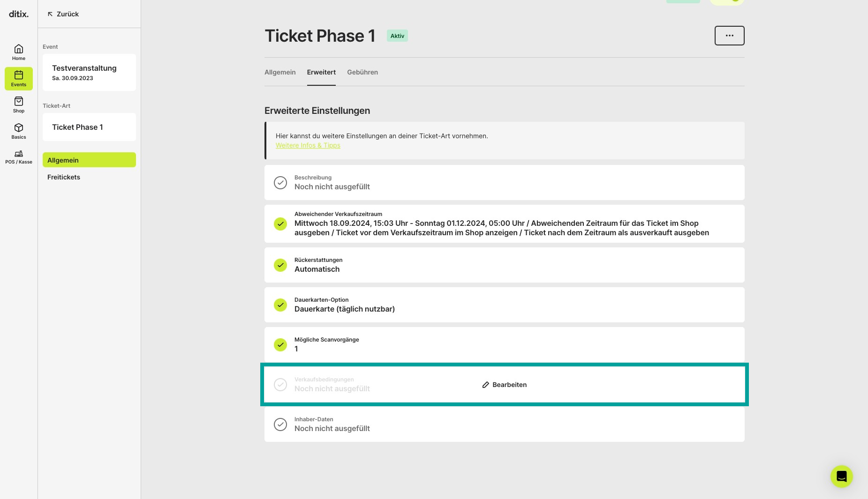
Task: Click the ditix logo
Action: click(19, 14)
